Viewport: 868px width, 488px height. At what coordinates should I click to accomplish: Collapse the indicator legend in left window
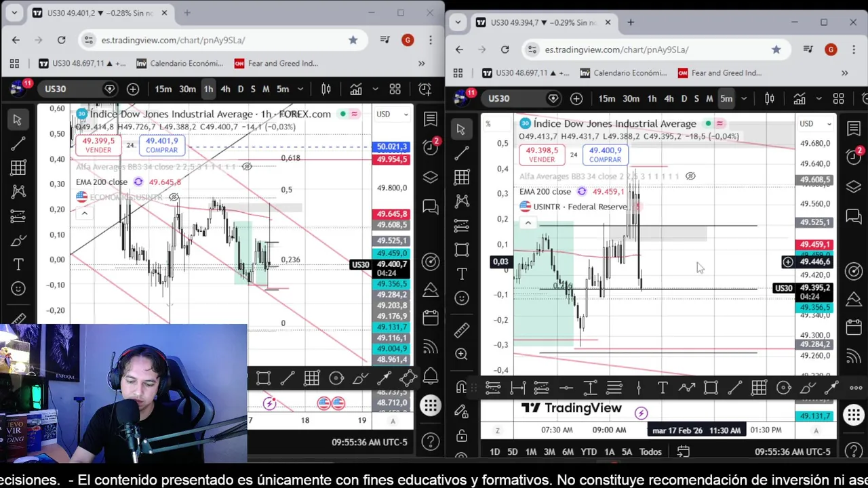click(85, 213)
